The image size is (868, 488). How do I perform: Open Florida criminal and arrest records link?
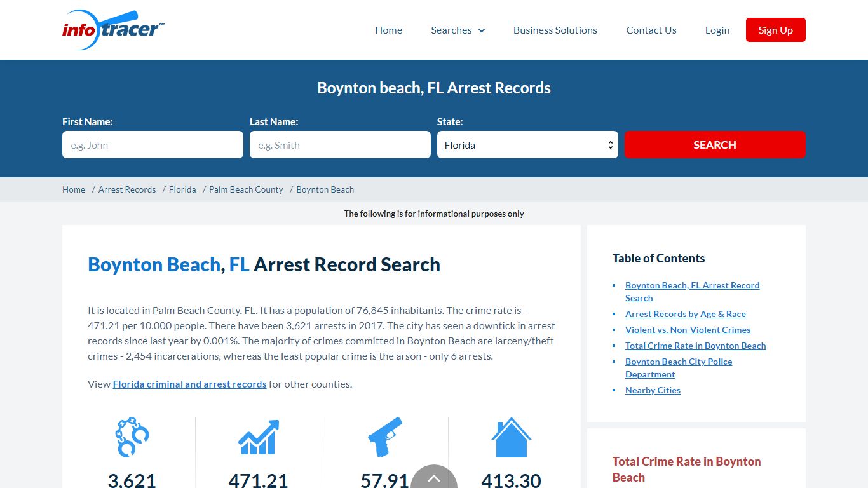tap(189, 384)
